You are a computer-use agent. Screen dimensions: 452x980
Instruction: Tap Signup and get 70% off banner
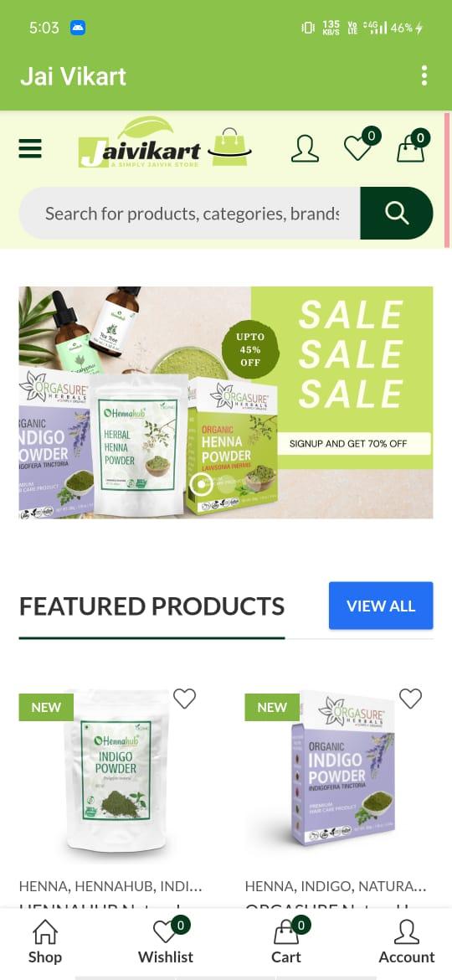[348, 444]
